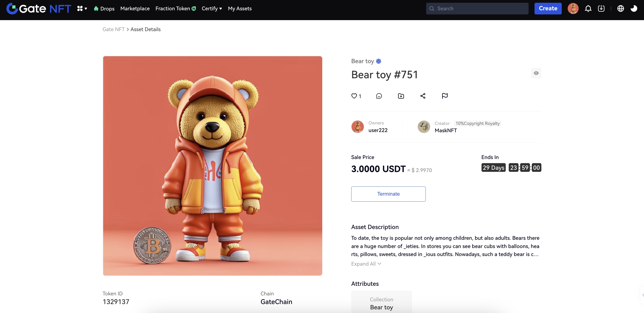
Task: Open language selector globe icon
Action: (620, 8)
